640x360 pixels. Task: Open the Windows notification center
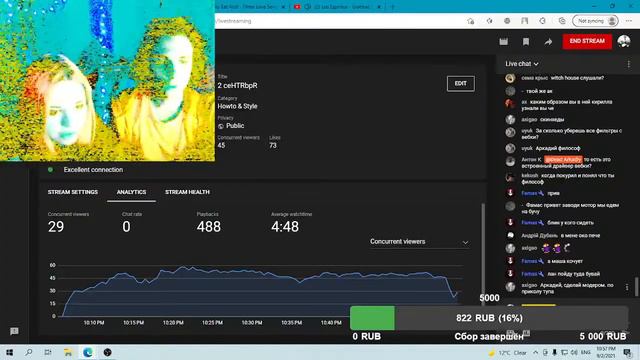coord(628,352)
